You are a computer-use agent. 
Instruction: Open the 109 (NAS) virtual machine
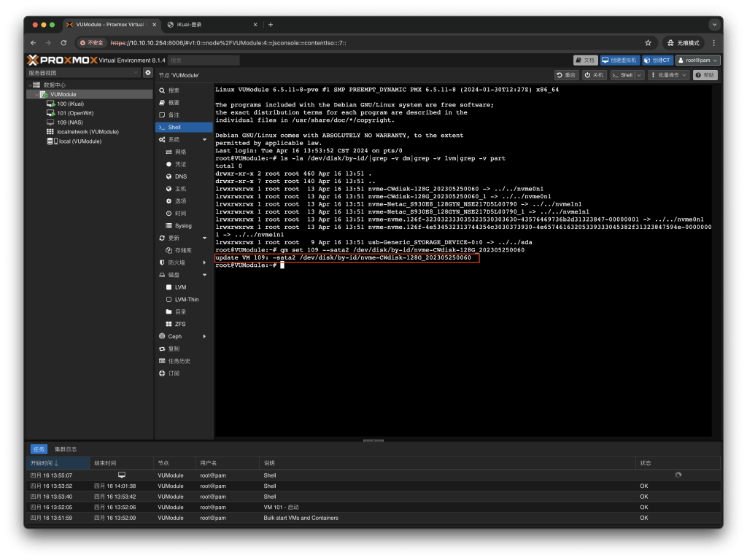[x=69, y=122]
